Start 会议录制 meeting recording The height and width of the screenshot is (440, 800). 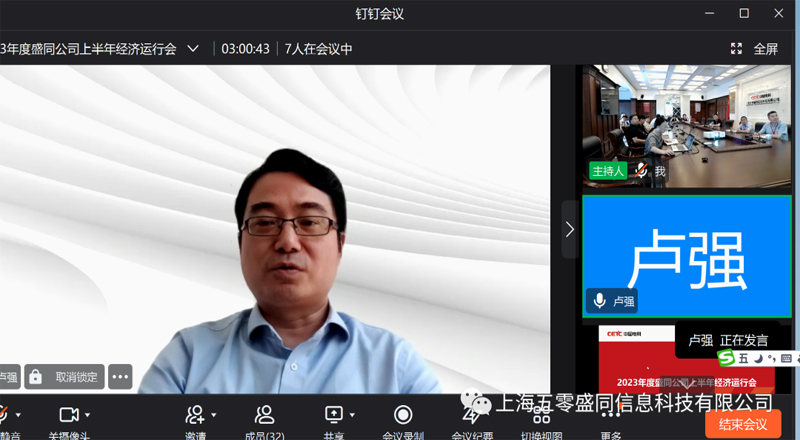click(402, 414)
